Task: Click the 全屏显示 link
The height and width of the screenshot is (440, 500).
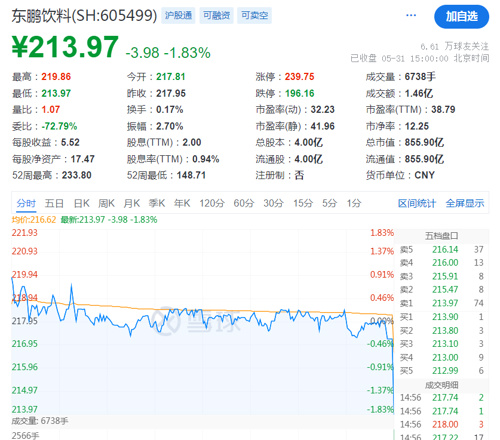Action: point(465,203)
